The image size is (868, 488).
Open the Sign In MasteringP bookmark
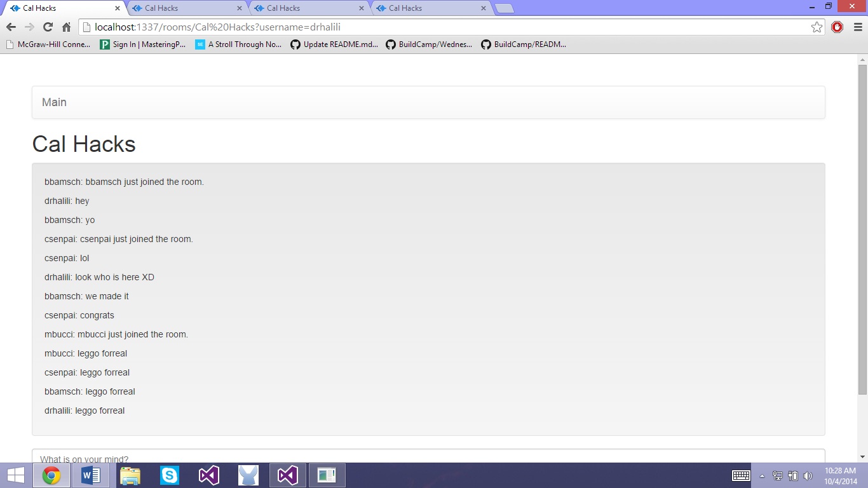coord(143,44)
